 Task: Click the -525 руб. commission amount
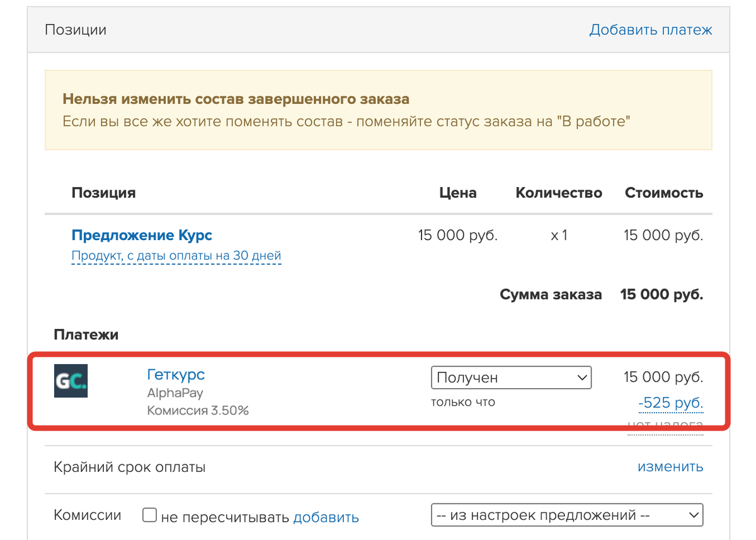pos(670,403)
